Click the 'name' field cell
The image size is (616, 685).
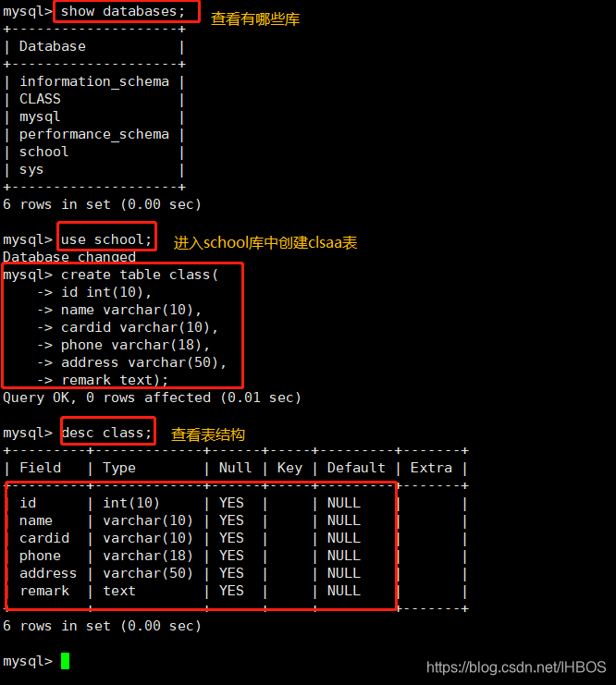pyautogui.click(x=36, y=520)
